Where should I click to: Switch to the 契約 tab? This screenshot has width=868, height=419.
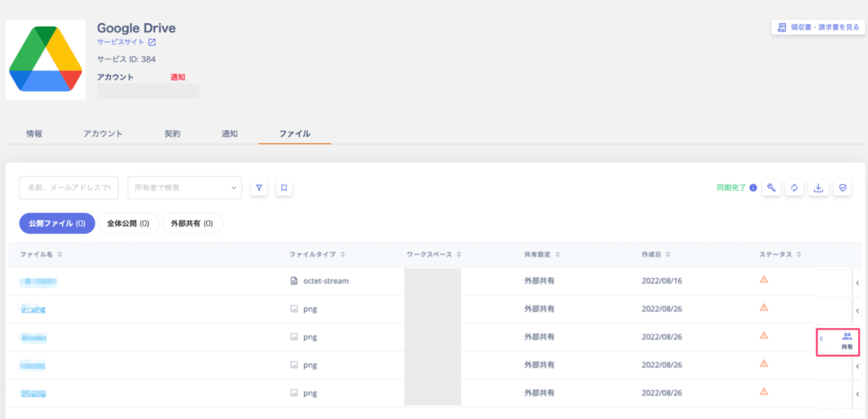point(172,133)
